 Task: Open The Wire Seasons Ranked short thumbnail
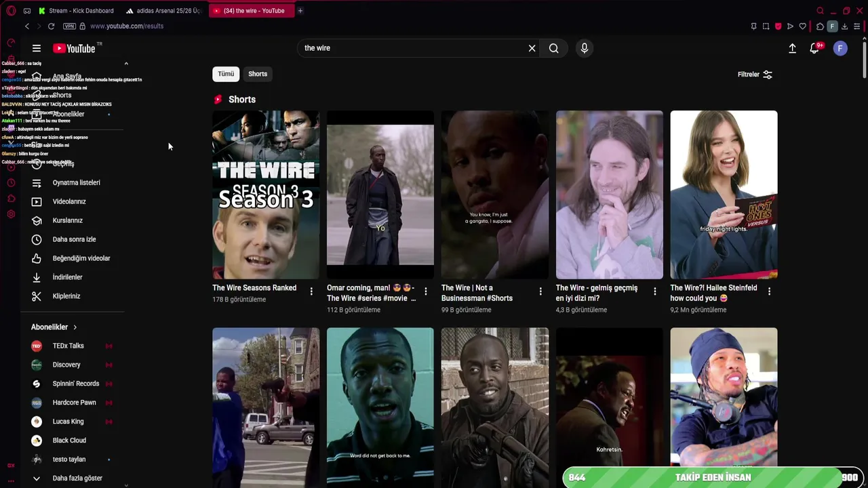pyautogui.click(x=266, y=195)
